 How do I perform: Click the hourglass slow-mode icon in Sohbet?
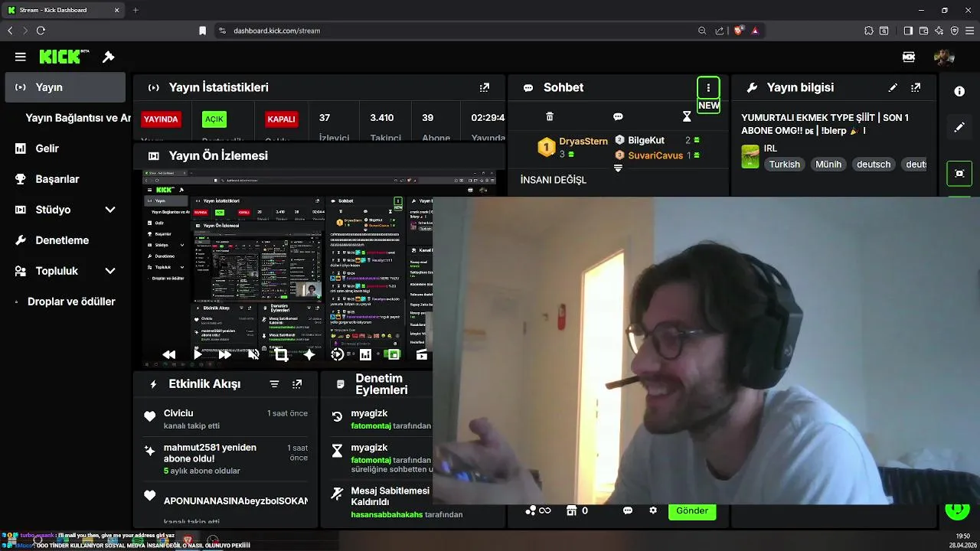pyautogui.click(x=687, y=116)
